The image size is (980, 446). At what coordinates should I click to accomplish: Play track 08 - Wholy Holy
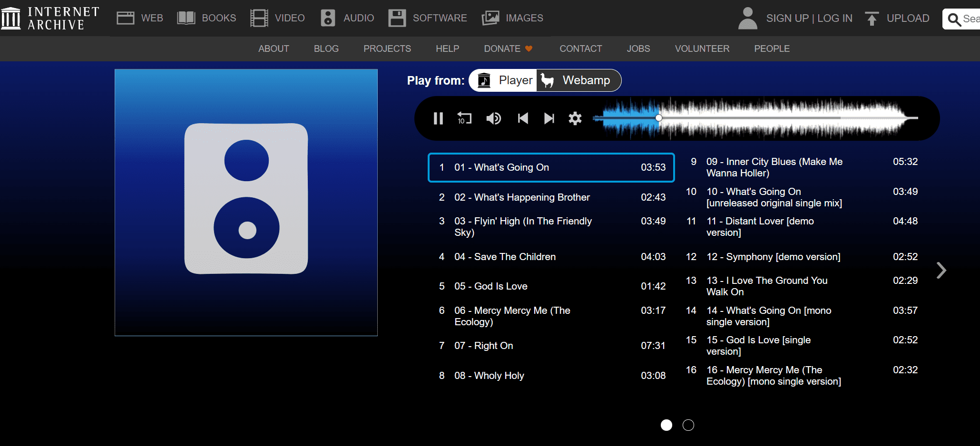(551, 376)
